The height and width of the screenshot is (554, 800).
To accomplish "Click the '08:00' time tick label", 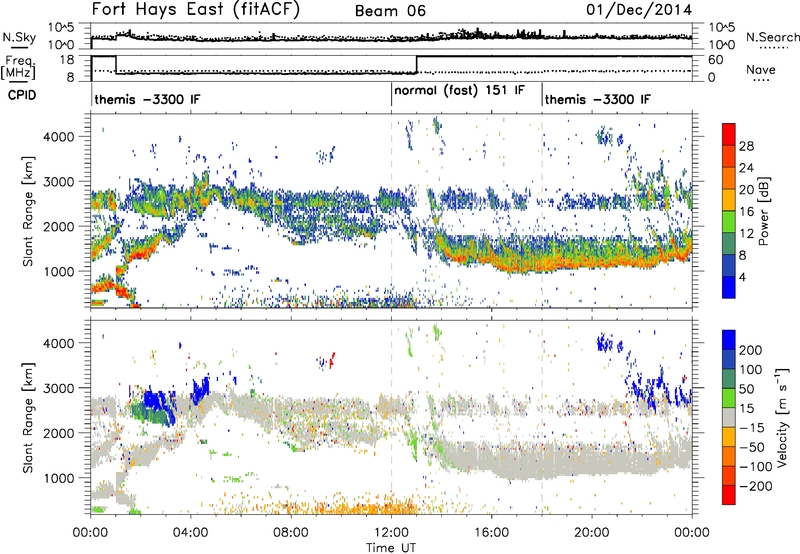I will coord(291,533).
